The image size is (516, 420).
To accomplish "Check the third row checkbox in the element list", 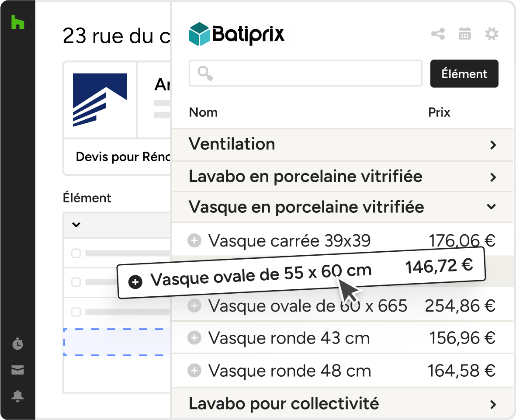I will pyautogui.click(x=76, y=312).
